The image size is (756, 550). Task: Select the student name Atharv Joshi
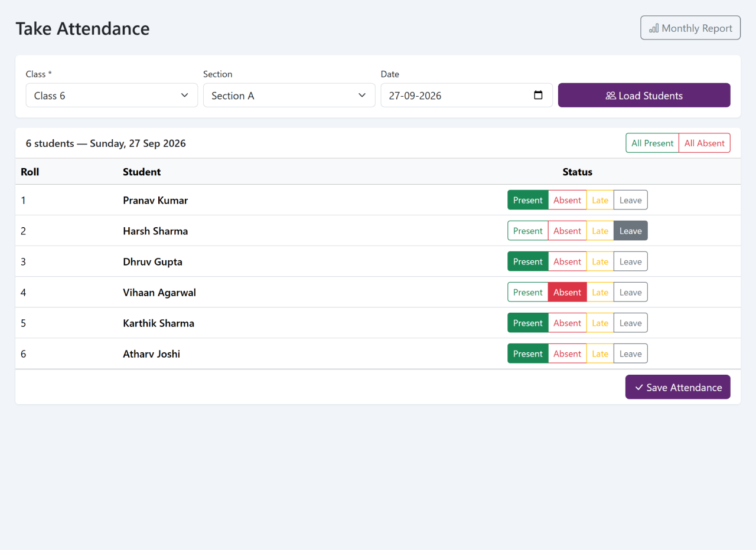coord(151,353)
